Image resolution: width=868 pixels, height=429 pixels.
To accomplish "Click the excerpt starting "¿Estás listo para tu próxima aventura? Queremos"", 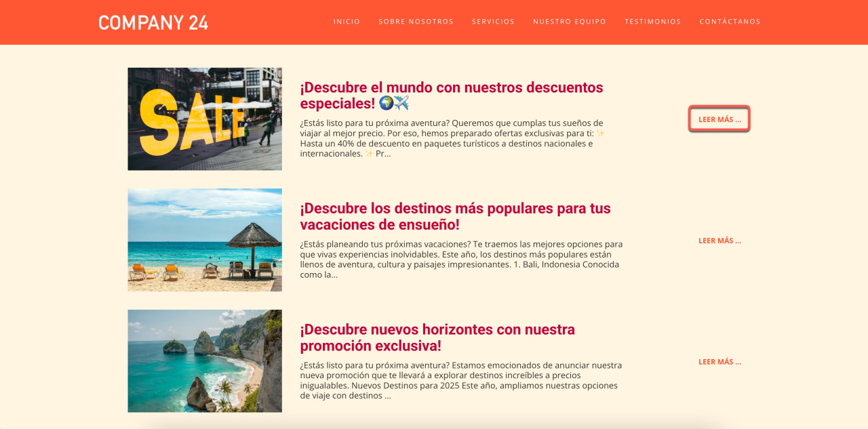I will click(x=452, y=138).
